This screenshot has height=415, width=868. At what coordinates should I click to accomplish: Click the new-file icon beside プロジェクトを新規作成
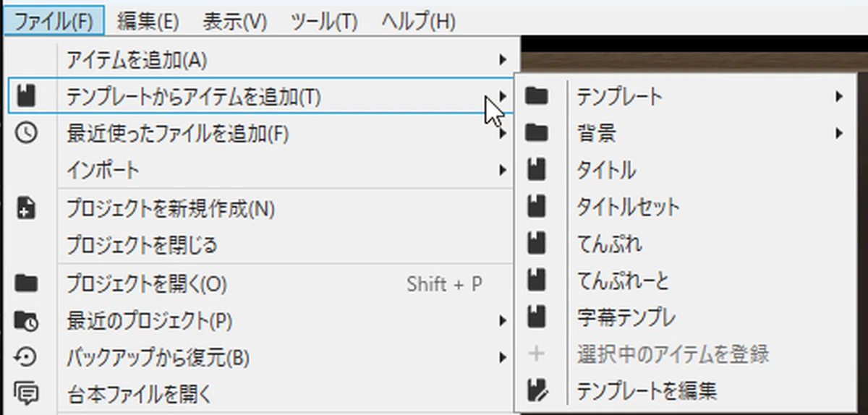coord(26,209)
